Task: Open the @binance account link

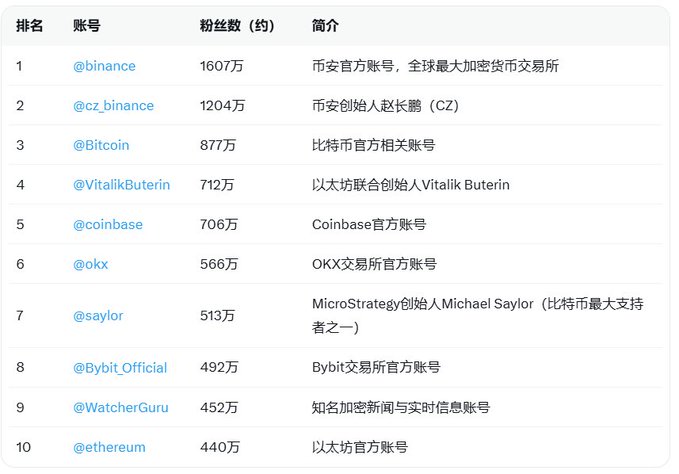Action: coord(104,66)
